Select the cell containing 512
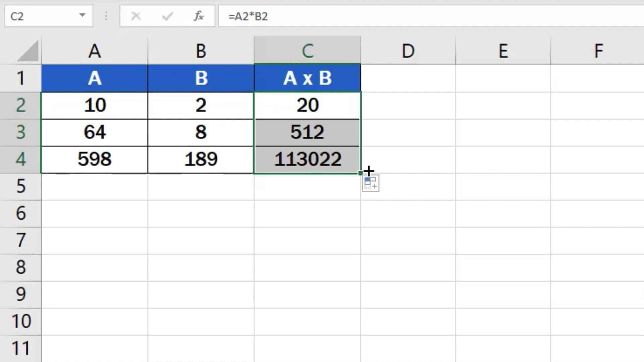Screen dimensions: 644x362 pos(307,132)
